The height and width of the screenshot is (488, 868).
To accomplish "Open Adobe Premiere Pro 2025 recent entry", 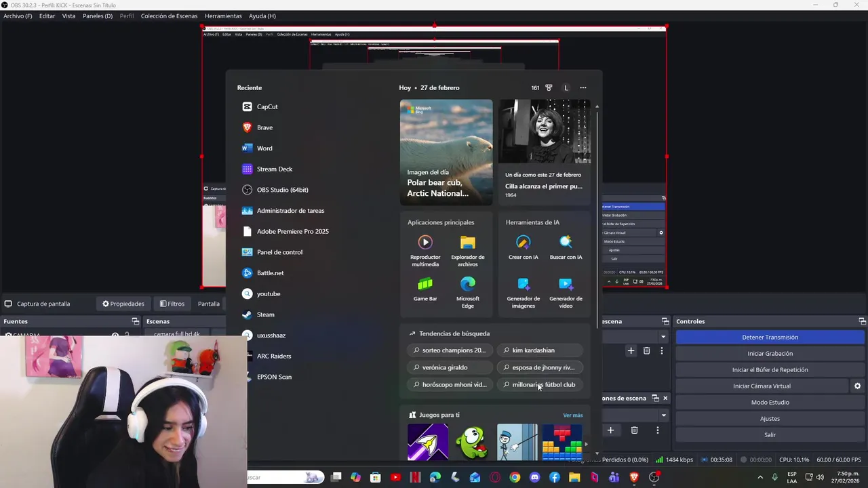I will coord(285,231).
